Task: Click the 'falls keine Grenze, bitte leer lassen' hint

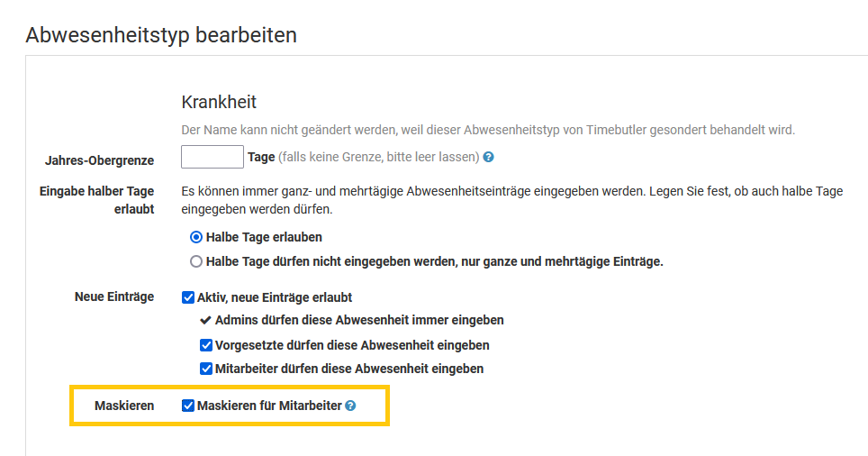Action: pyautogui.click(x=378, y=157)
